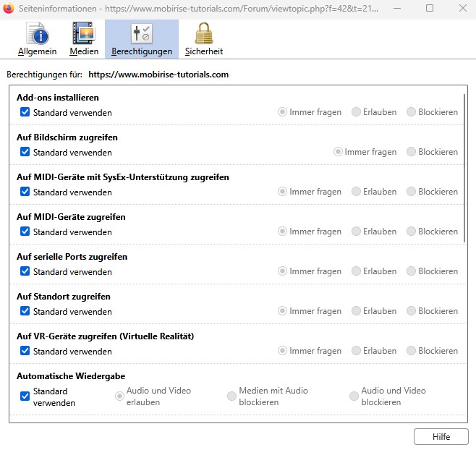
Task: Toggle Standard verwenden for MIDI-Geräte mit SysEx-Unterstützung
Action: [25, 192]
